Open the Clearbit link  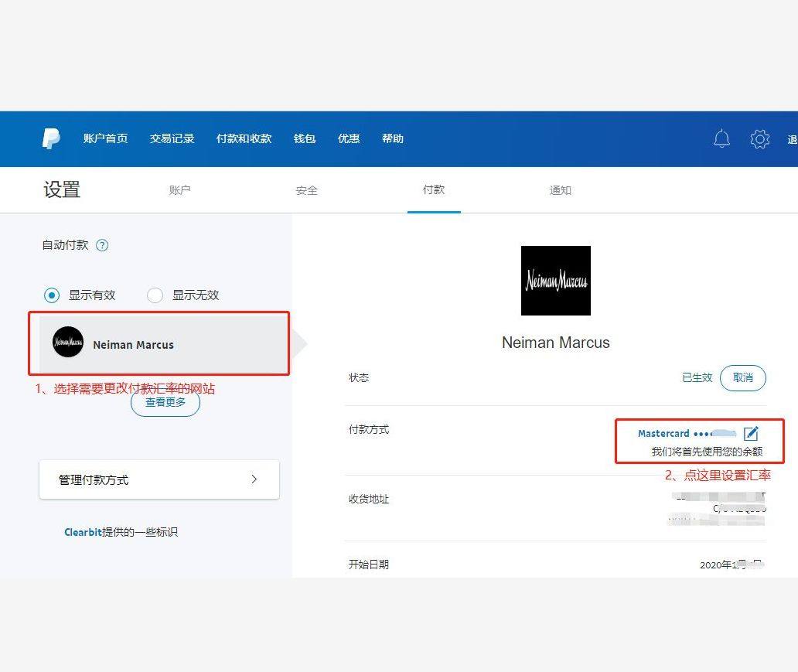[x=84, y=532]
